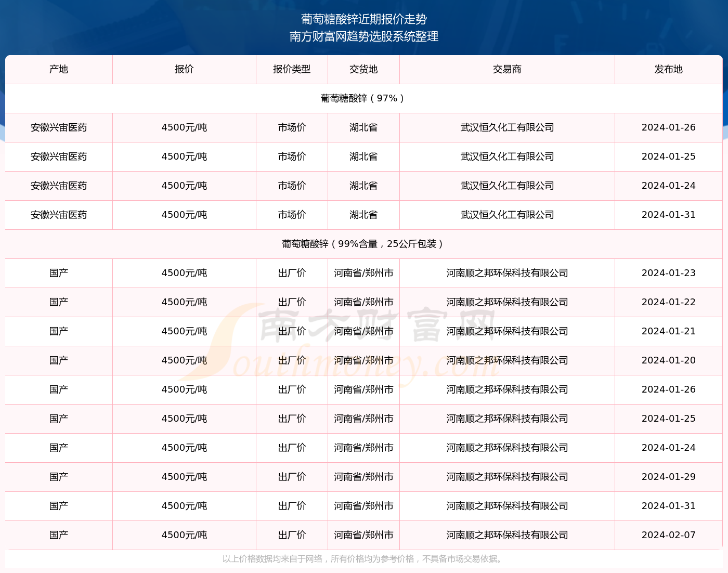This screenshot has width=728, height=573.
Task: Click date 2024-01-25 in the 武汉恒久化工 rows
Action: [x=668, y=157]
